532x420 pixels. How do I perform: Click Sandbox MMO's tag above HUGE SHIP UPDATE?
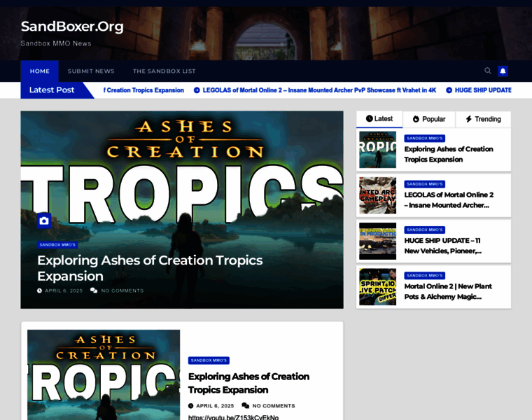pos(424,230)
